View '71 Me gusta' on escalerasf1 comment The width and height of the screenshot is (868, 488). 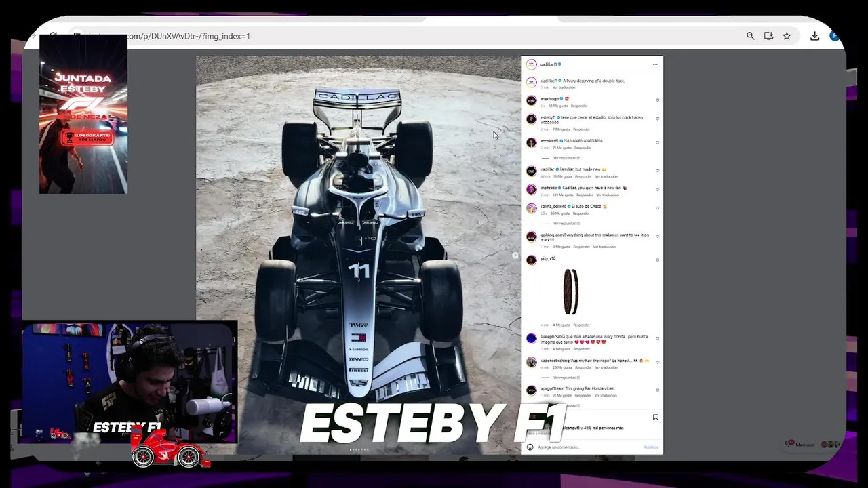tap(563, 148)
